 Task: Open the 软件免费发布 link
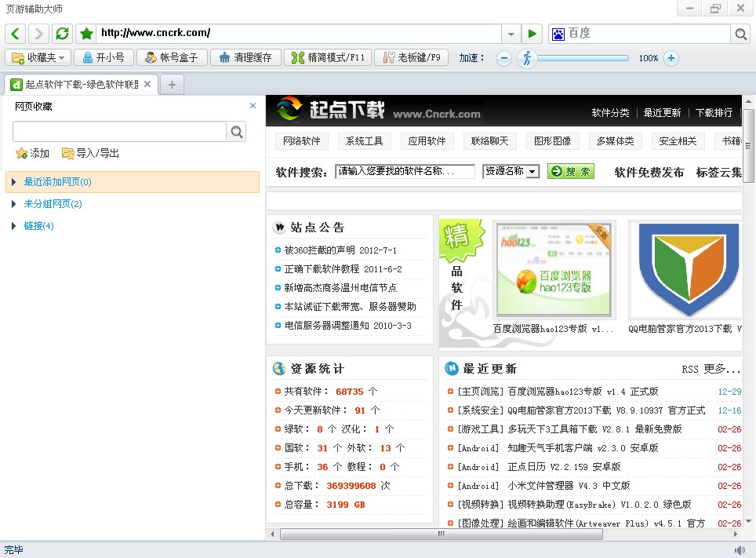click(x=649, y=173)
